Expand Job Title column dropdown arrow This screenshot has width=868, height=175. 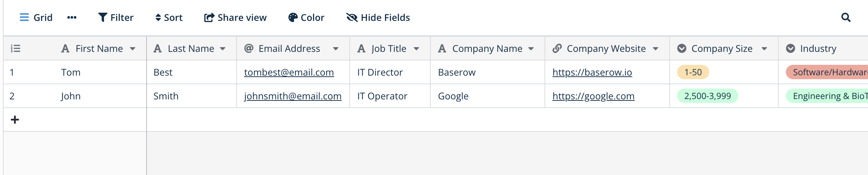pos(416,49)
